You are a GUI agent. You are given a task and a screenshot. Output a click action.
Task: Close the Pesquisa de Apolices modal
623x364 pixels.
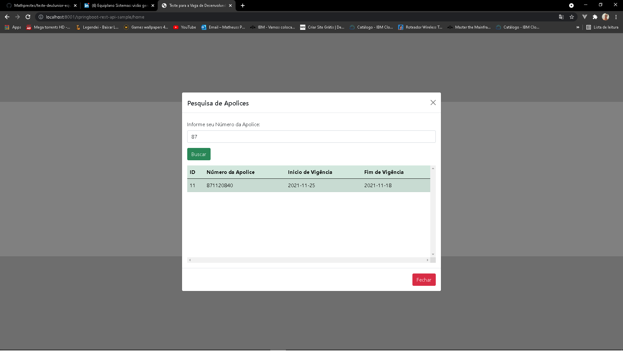(433, 103)
